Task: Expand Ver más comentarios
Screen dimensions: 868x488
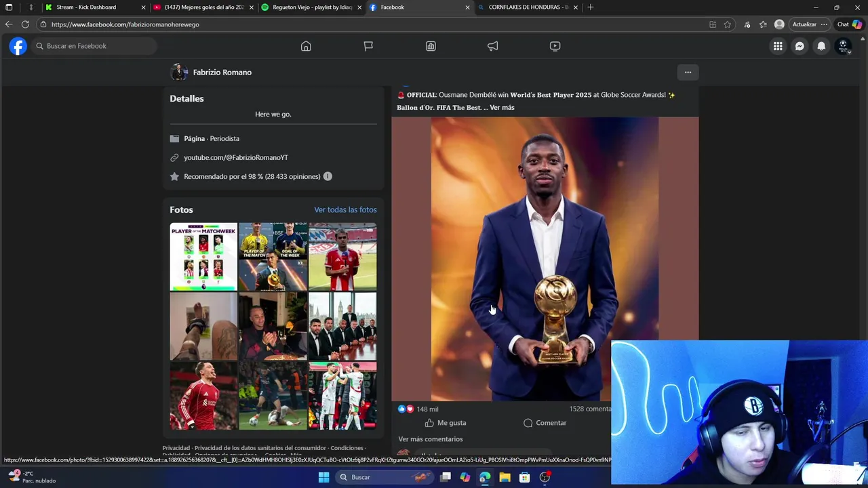Action: click(431, 439)
